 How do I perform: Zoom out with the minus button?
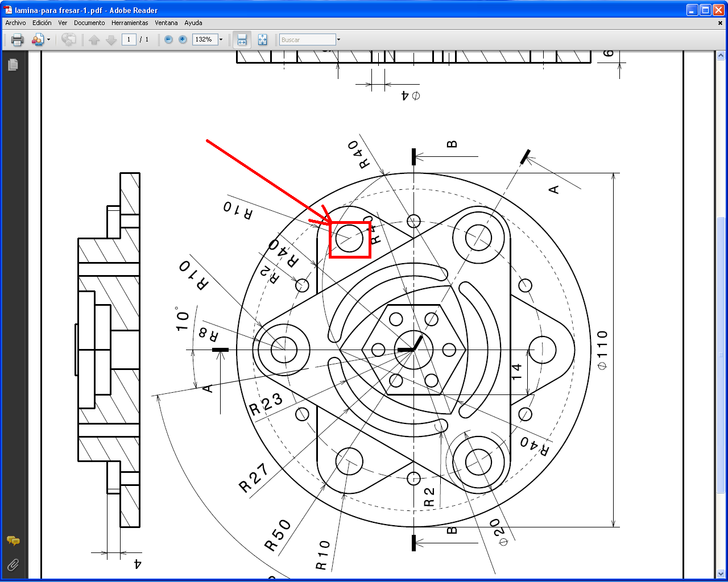[168, 39]
